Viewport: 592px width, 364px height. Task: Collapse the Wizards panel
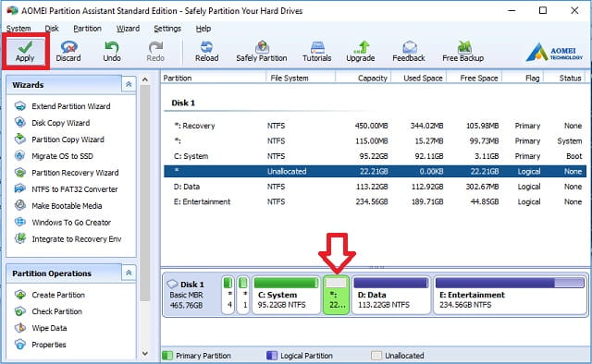pos(129,84)
